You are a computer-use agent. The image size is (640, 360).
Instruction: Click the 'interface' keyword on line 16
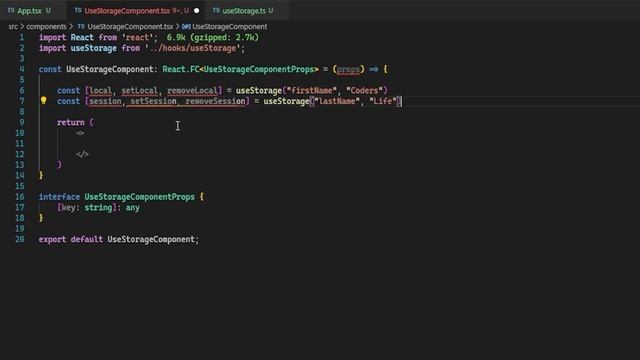pyautogui.click(x=59, y=197)
